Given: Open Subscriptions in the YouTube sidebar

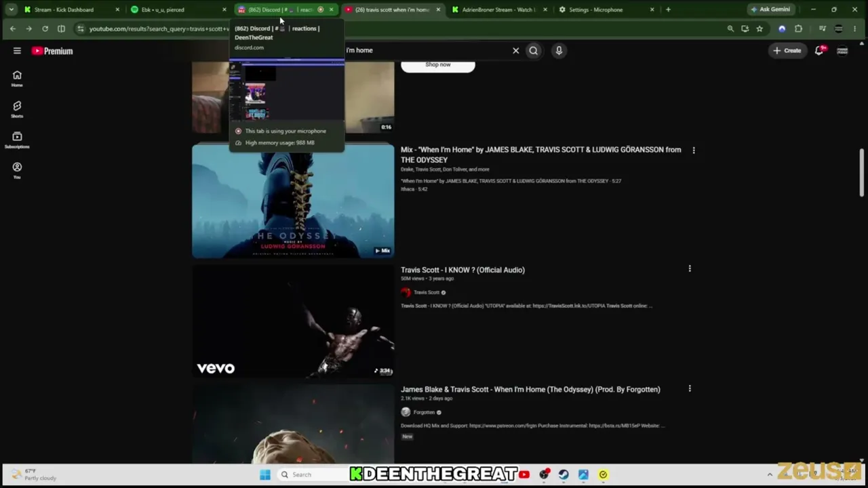Looking at the screenshot, I should point(17,140).
